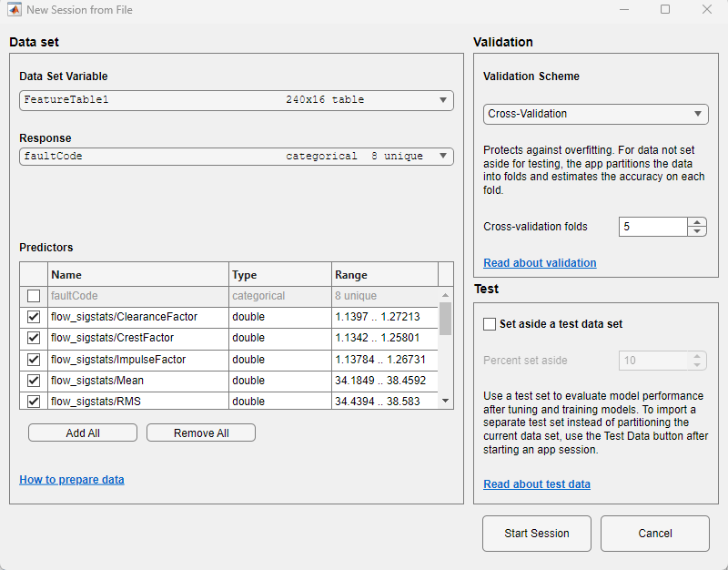Click the Start Session button
Viewport: 728px width, 570px height.
(537, 534)
